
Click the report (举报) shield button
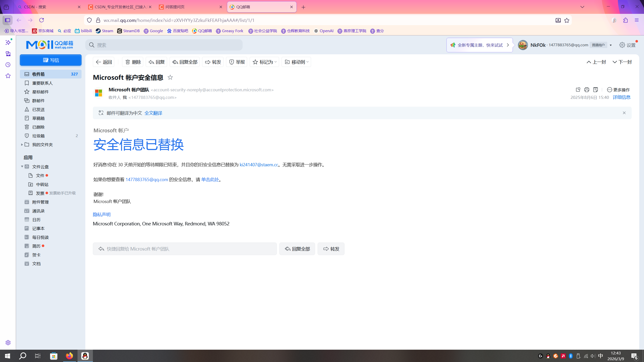pos(237,62)
